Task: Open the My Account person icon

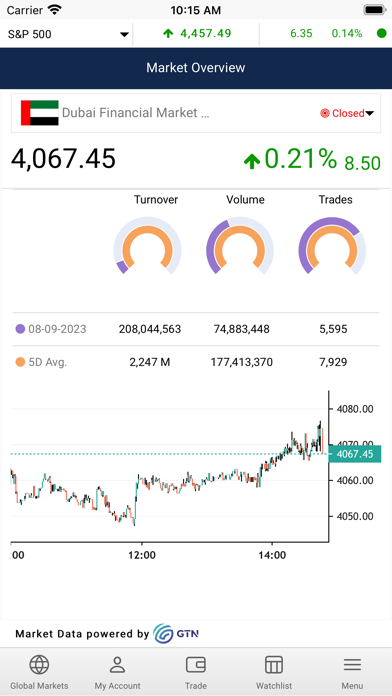Action: tap(117, 665)
